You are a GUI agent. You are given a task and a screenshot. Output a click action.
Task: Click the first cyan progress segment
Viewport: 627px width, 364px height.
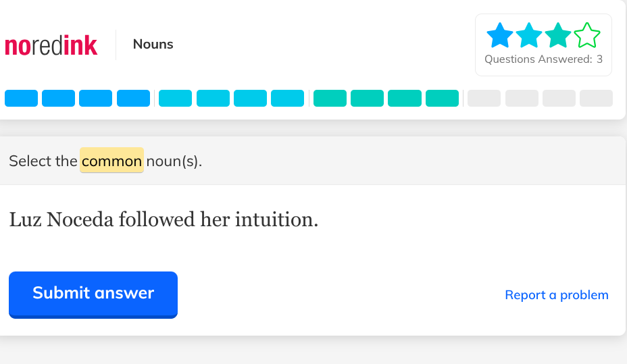tap(175, 99)
